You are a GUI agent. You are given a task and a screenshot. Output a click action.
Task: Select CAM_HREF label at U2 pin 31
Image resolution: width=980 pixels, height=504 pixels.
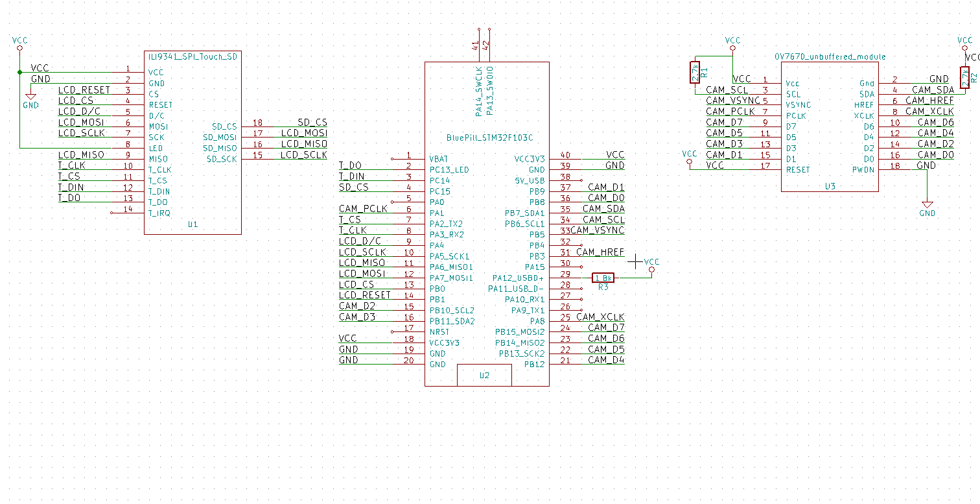(x=600, y=252)
